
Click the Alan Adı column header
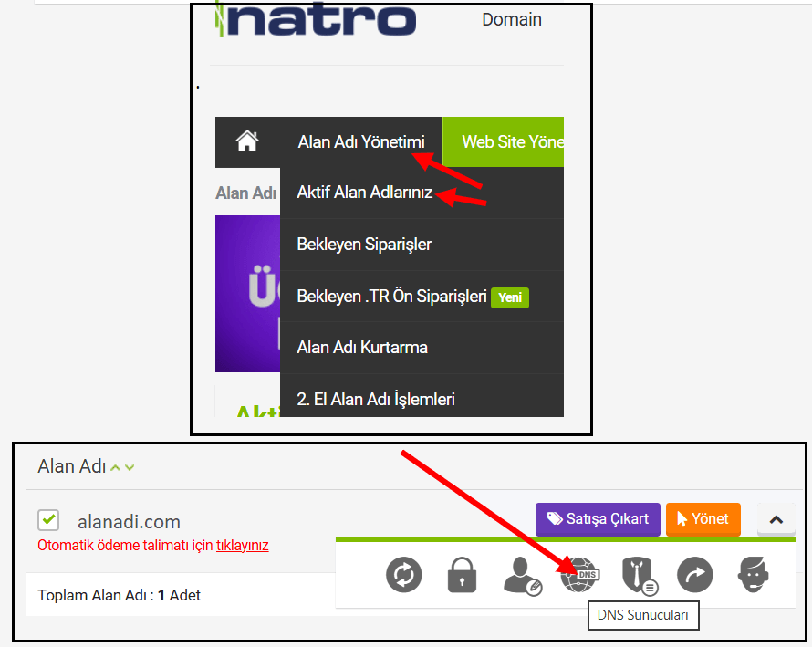point(71,466)
